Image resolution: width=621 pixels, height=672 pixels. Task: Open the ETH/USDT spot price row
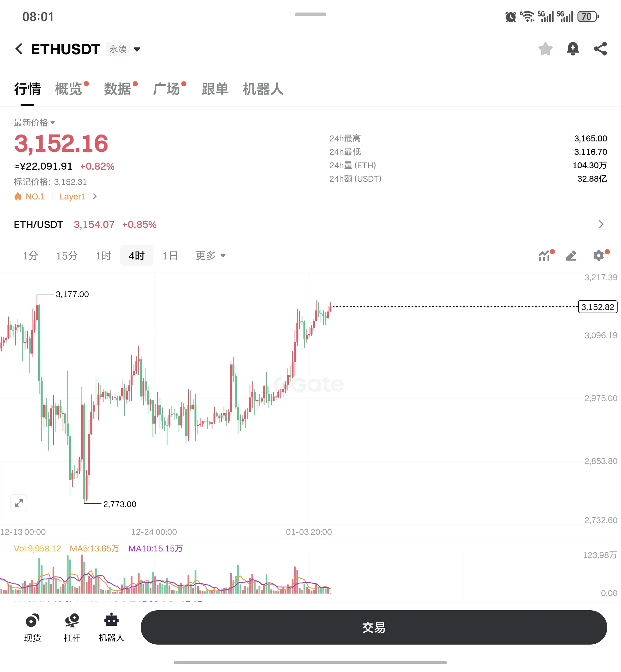310,224
